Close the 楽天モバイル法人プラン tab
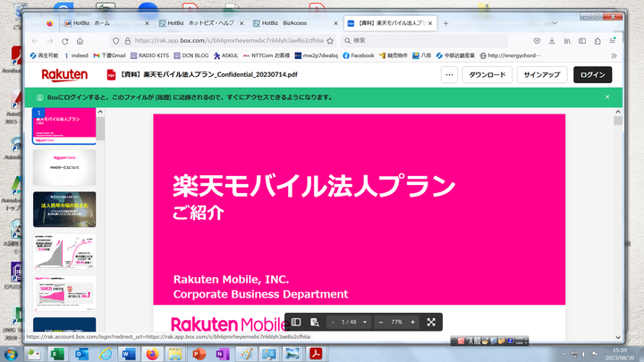This screenshot has width=644, height=362. tap(430, 23)
